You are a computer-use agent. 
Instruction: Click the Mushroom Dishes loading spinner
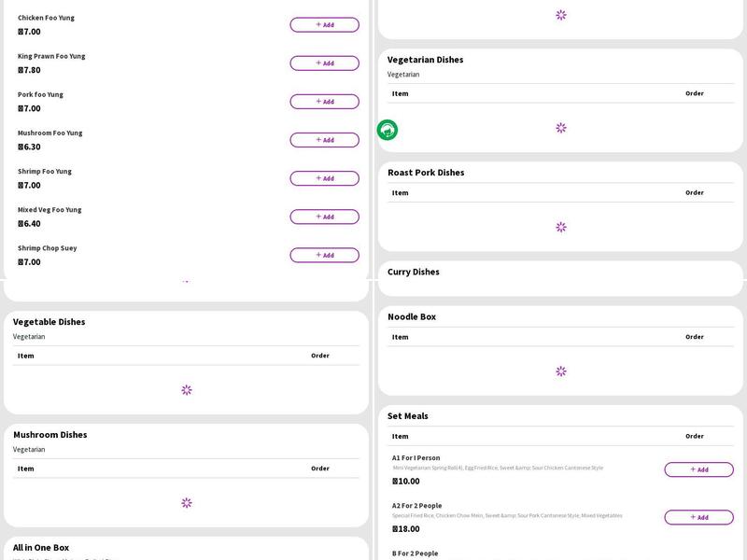tap(187, 503)
